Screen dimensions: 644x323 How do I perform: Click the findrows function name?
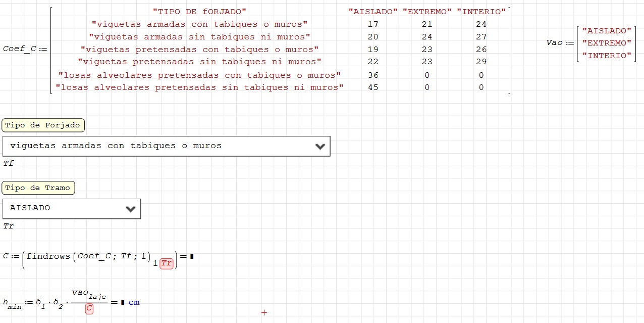[48, 256]
